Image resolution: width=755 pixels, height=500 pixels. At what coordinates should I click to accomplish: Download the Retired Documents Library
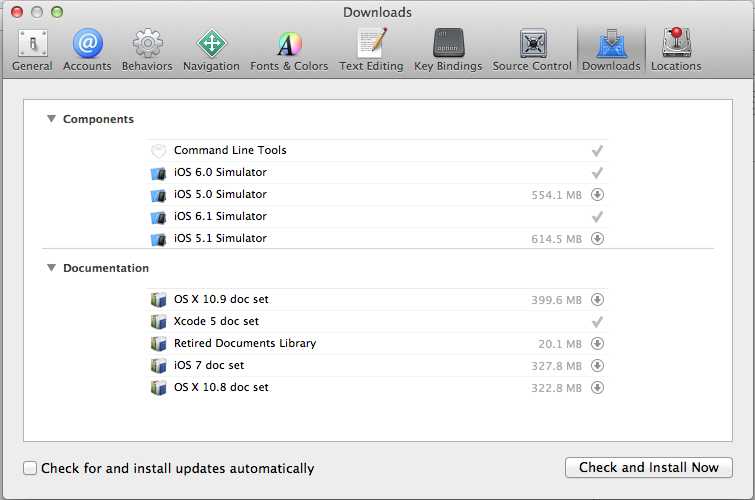598,343
